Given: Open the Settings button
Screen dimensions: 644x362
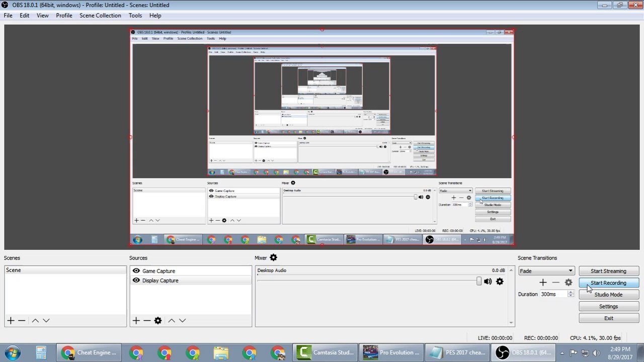Looking at the screenshot, I should coord(608,306).
